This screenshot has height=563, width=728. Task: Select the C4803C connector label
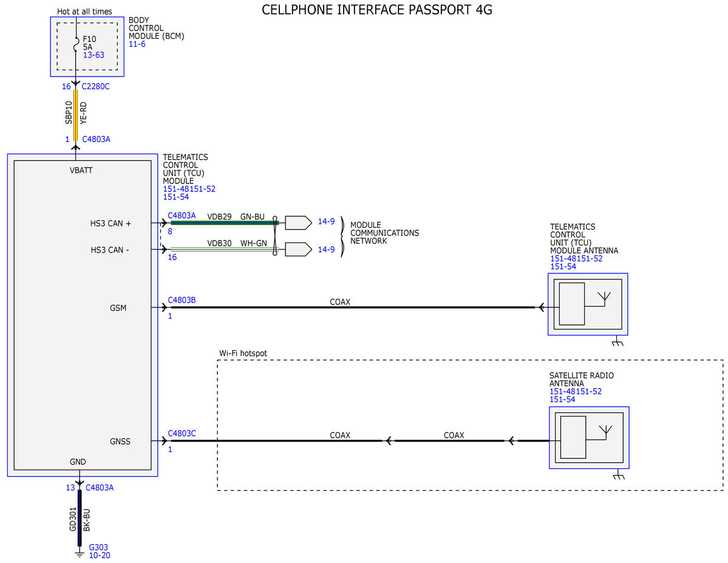coord(182,434)
